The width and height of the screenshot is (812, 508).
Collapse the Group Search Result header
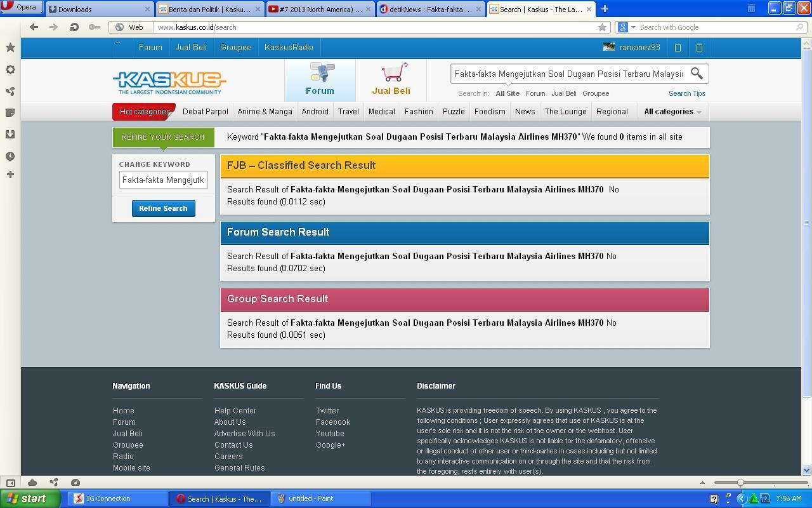tap(464, 299)
